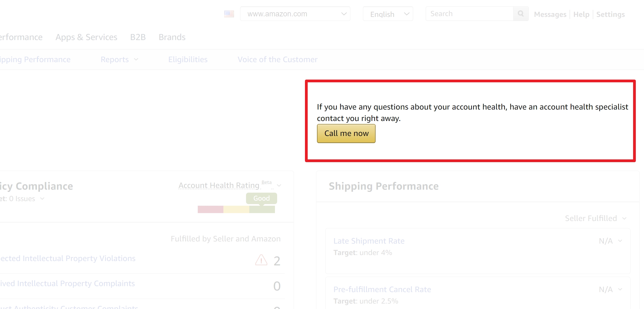Click the Account Health Rating link

(219, 185)
